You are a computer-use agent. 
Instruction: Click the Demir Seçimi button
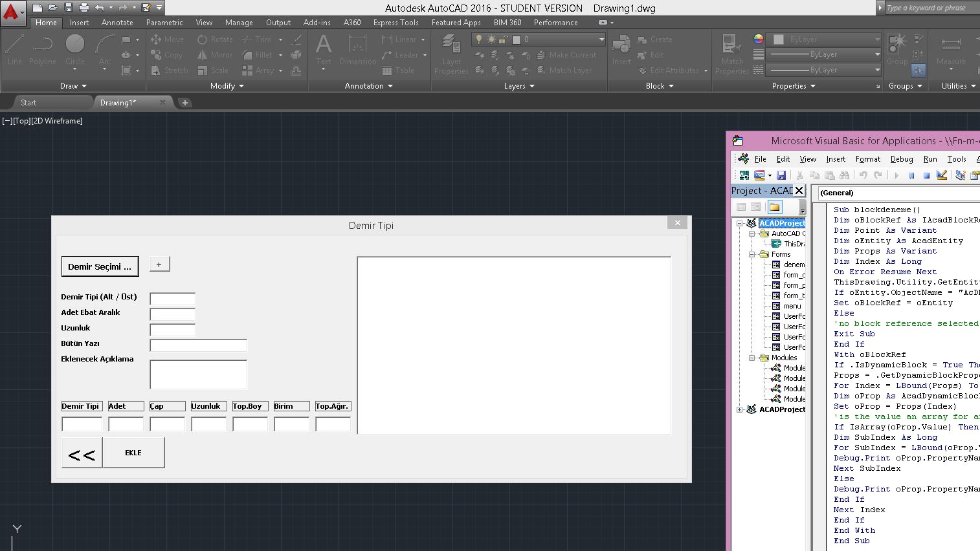click(100, 266)
